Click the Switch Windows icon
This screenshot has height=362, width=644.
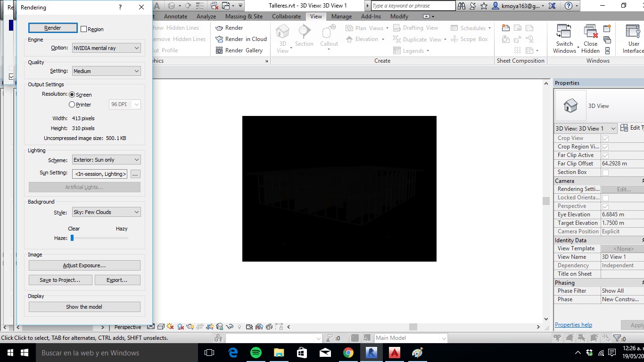(564, 33)
